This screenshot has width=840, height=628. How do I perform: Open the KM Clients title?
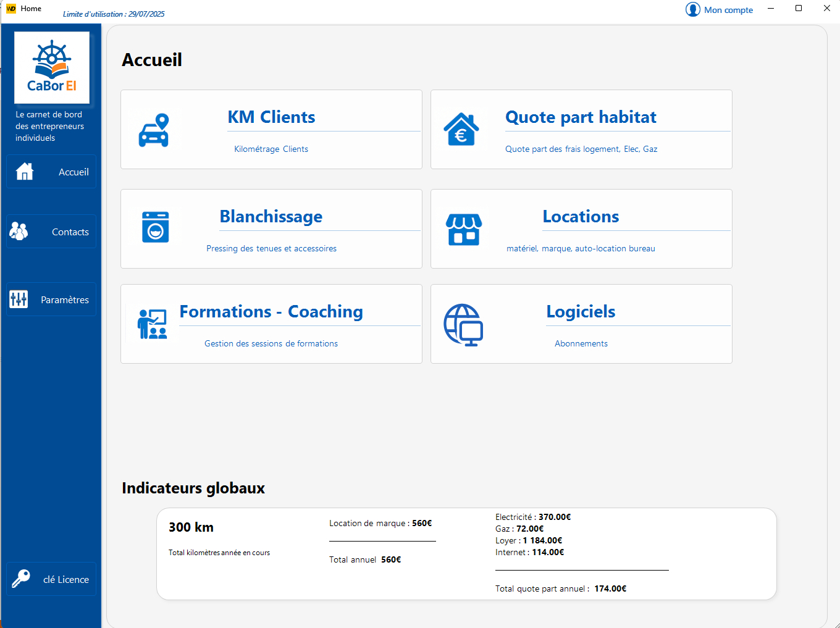[271, 117]
